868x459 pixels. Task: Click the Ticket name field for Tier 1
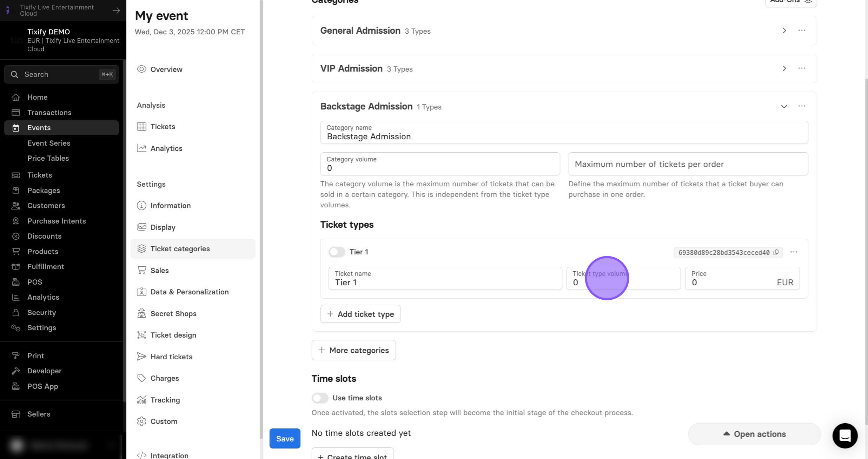coord(445,278)
